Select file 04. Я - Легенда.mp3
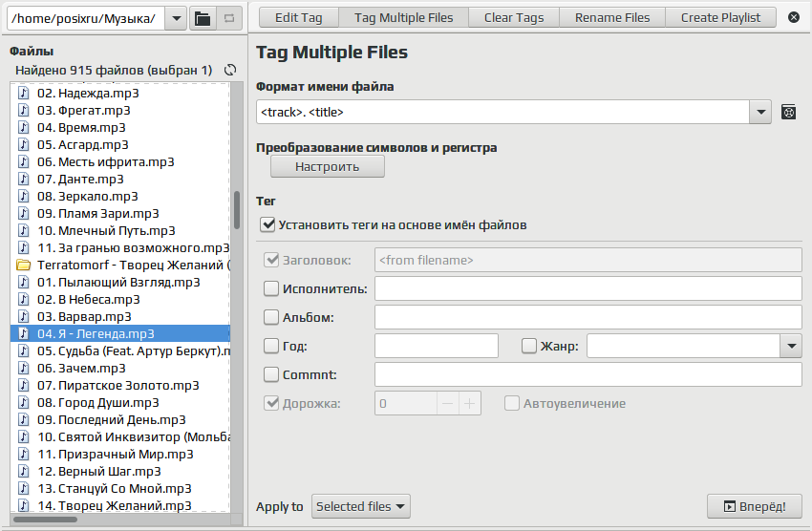Screen dimensions: 812x531 point(119,333)
